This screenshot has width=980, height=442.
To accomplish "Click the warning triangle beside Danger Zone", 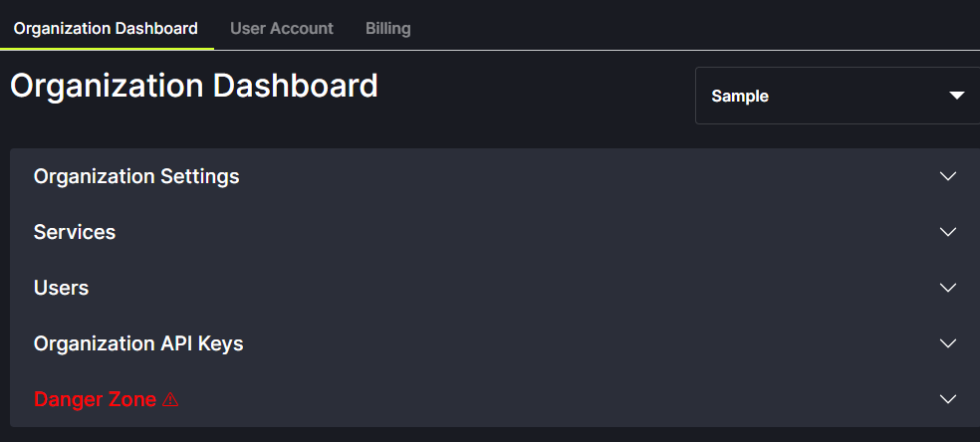I will pyautogui.click(x=170, y=399).
